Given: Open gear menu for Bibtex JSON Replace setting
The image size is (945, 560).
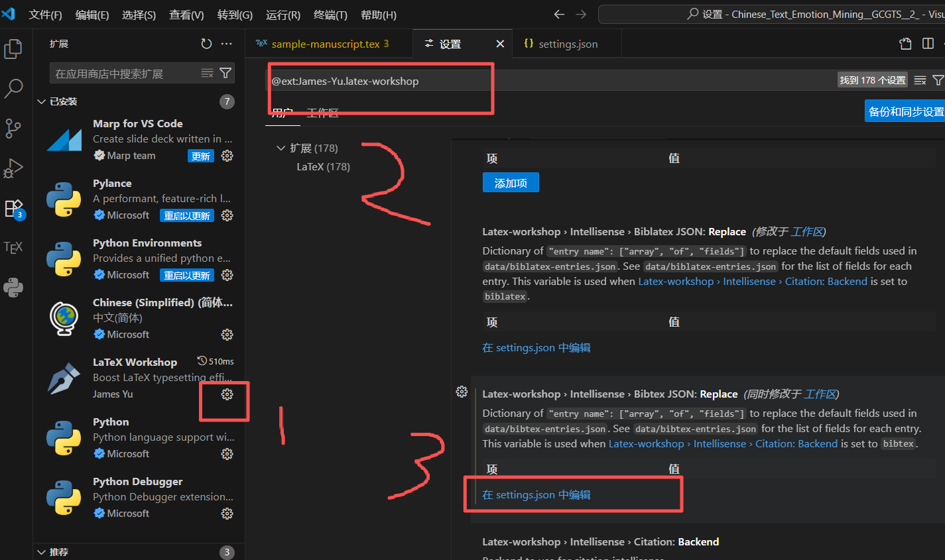Looking at the screenshot, I should pyautogui.click(x=462, y=392).
